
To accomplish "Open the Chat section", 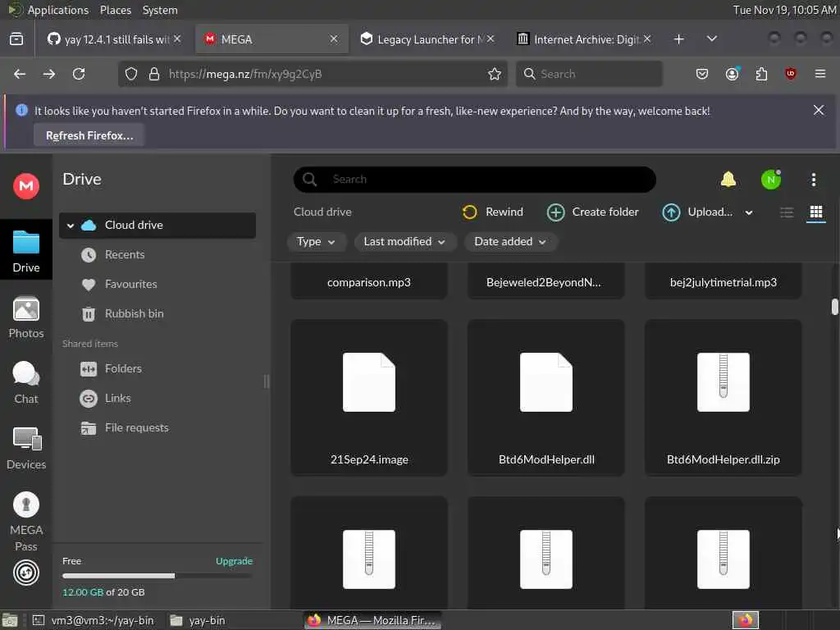I will [25, 382].
